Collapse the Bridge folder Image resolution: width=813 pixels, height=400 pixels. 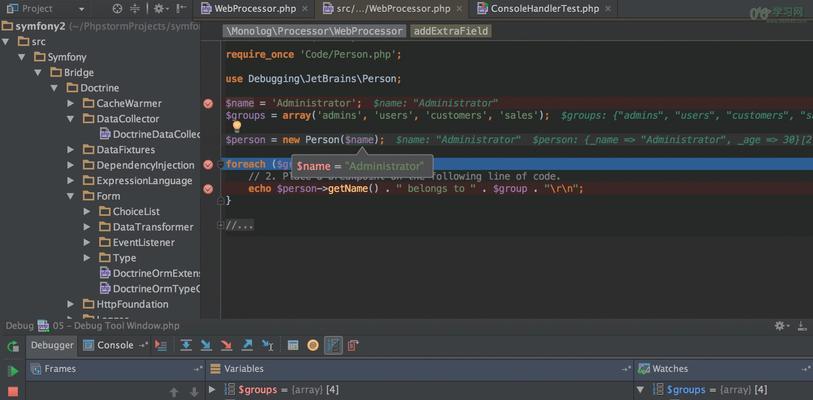[x=38, y=73]
